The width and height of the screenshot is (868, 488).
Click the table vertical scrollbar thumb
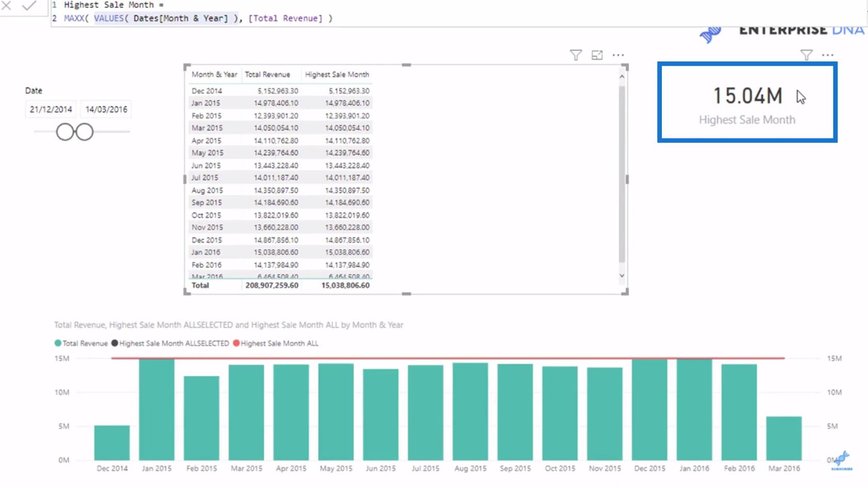coord(622,173)
